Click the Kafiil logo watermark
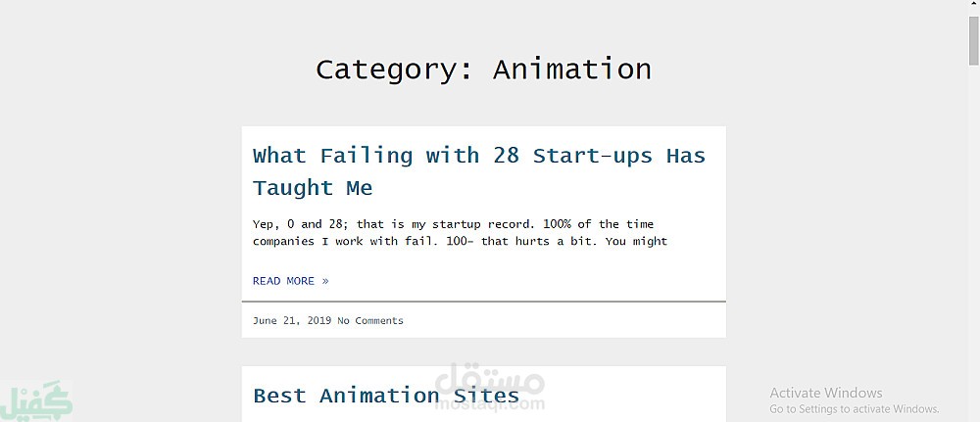 (36, 400)
